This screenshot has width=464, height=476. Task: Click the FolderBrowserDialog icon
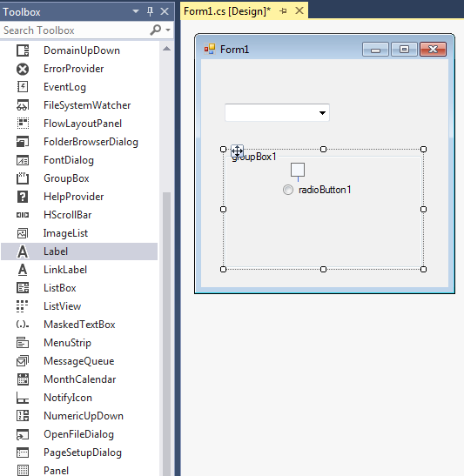point(23,142)
